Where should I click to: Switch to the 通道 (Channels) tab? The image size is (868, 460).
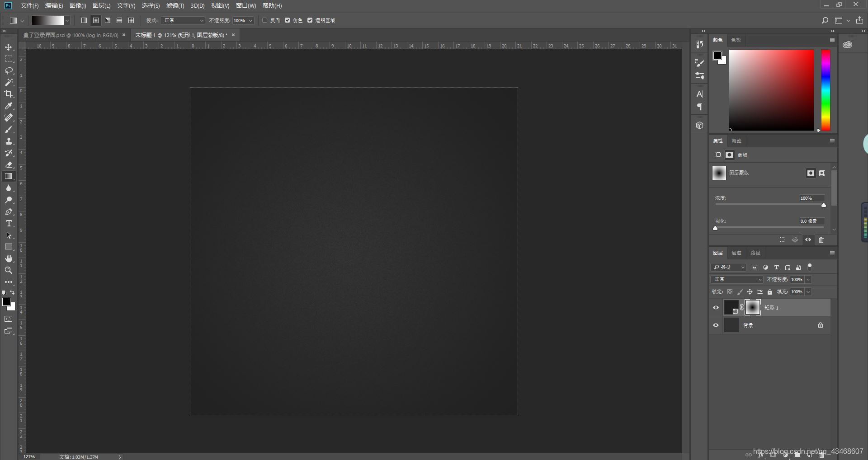click(x=736, y=253)
